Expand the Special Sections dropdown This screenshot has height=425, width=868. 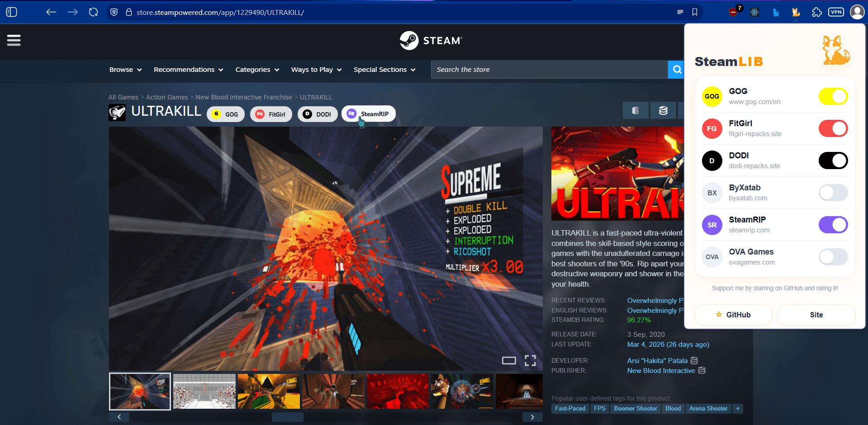click(384, 70)
